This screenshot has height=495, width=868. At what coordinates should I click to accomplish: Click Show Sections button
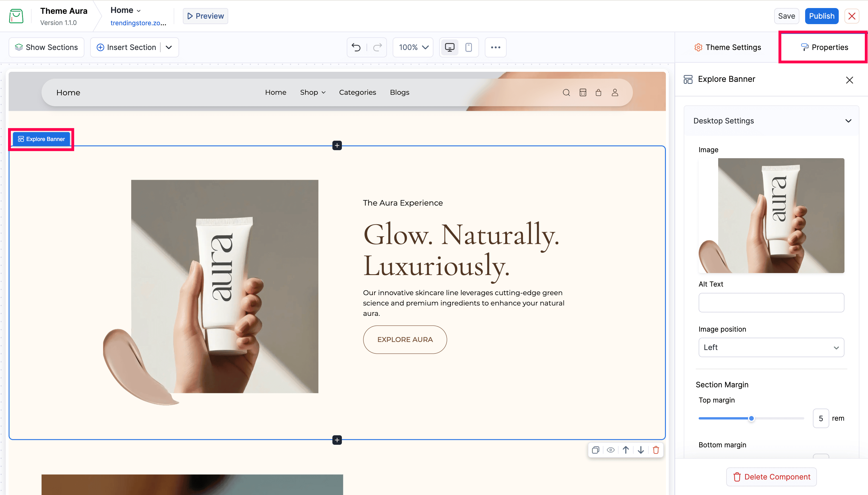click(x=46, y=47)
